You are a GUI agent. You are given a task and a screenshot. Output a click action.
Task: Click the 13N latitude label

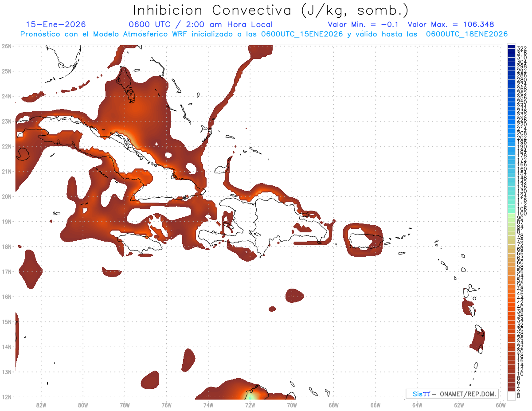coord(7,372)
